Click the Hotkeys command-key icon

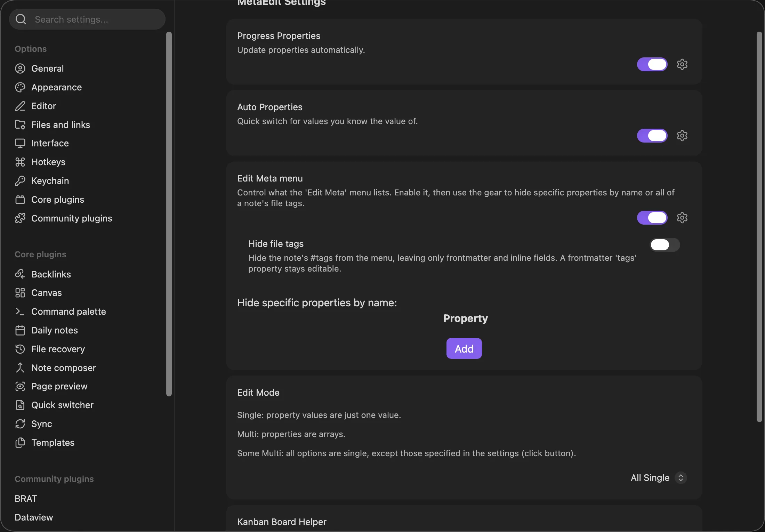[20, 162]
